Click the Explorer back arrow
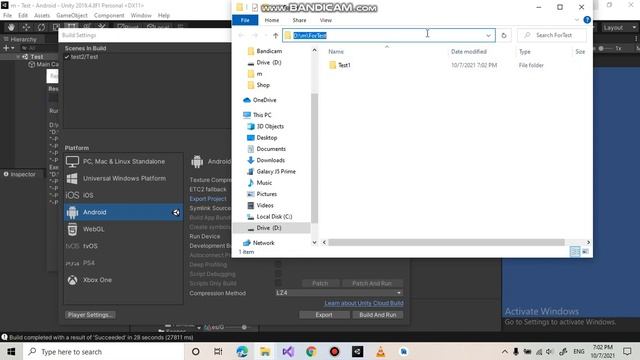 coord(241,36)
